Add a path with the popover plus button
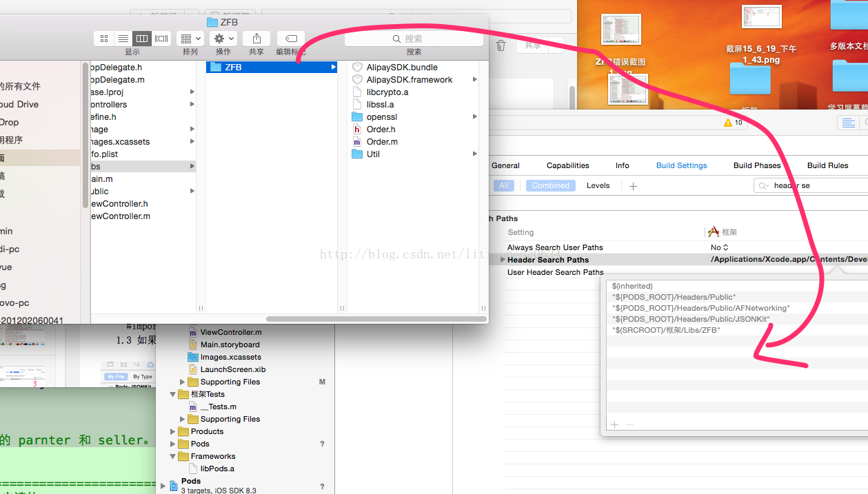The height and width of the screenshot is (494, 868). [x=615, y=424]
